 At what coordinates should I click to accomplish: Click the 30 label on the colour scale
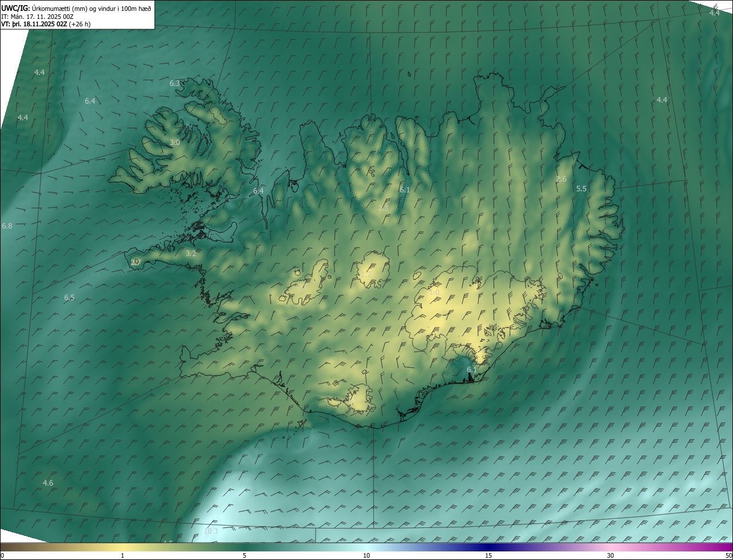coord(610,555)
